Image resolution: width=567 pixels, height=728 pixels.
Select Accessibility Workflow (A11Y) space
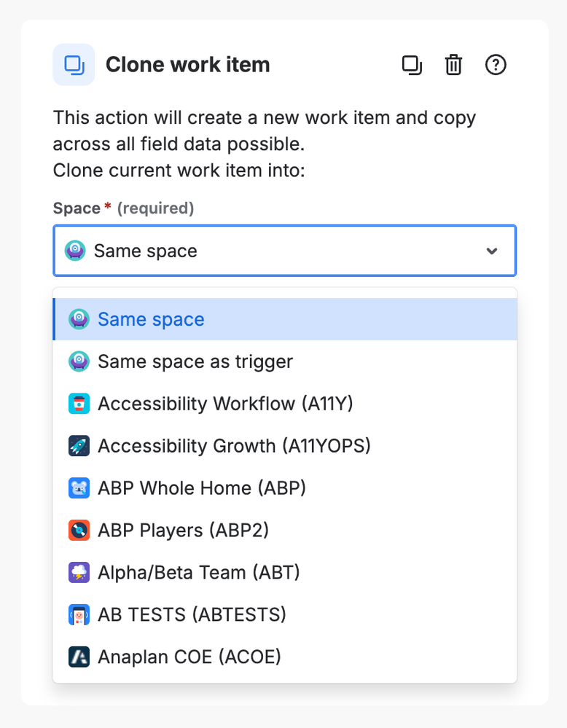[285, 404]
